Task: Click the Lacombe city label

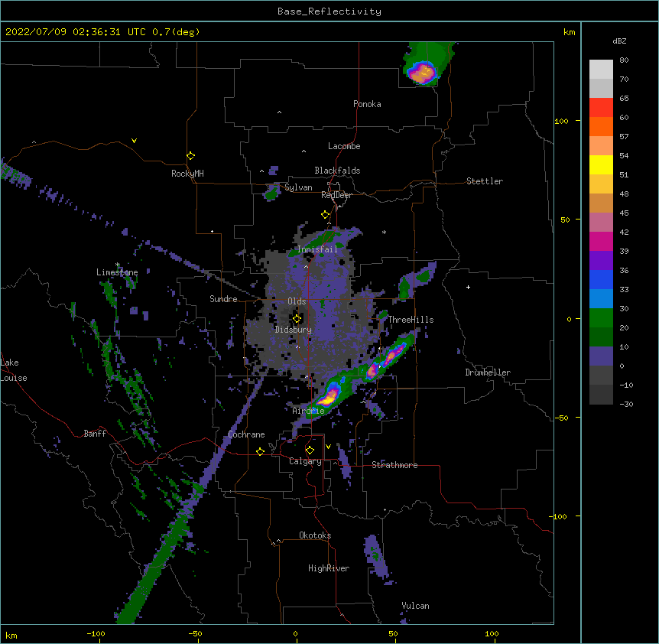Action: coord(344,146)
